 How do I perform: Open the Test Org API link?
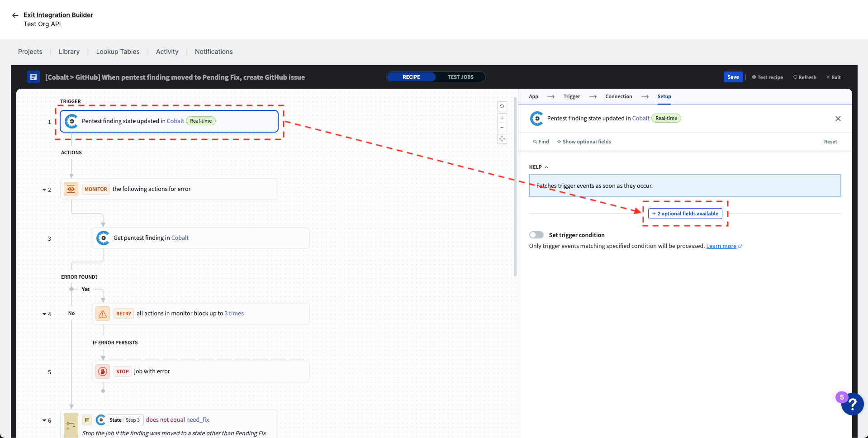pyautogui.click(x=42, y=24)
